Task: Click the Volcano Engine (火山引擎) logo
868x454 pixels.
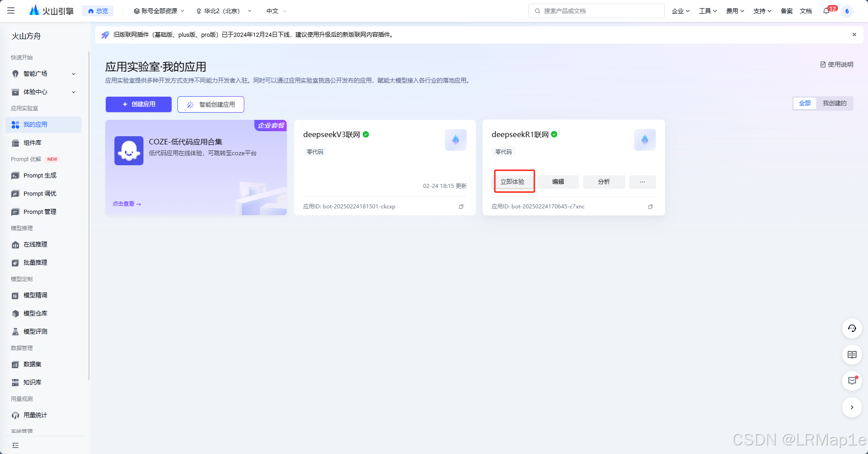Action: 51,10
